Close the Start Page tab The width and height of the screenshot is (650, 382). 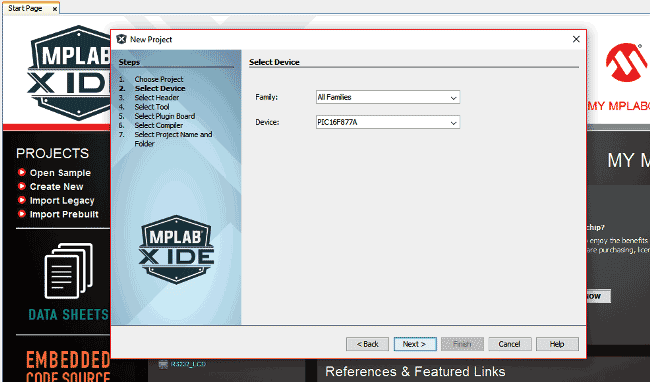(x=55, y=9)
